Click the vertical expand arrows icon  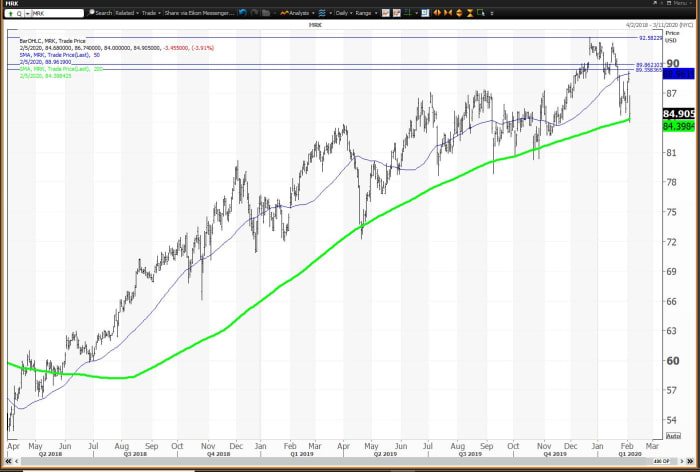[459, 13]
